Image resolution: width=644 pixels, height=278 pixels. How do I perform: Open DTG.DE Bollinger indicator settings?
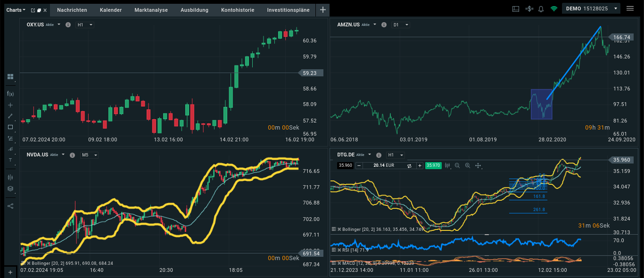click(x=334, y=229)
